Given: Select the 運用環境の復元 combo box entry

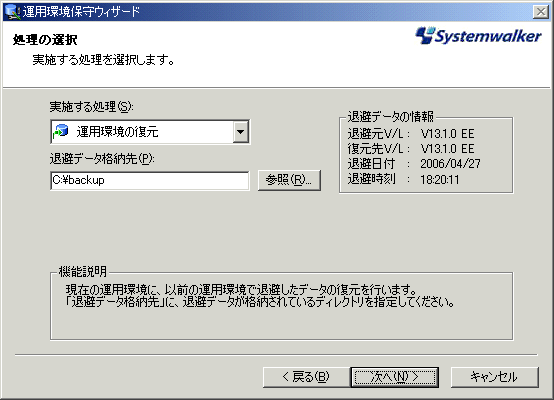Looking at the screenshot, I should (x=150, y=132).
